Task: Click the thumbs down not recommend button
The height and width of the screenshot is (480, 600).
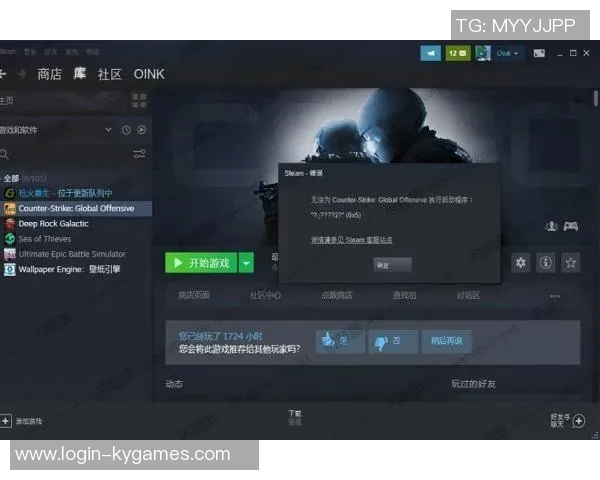Action: coord(392,341)
